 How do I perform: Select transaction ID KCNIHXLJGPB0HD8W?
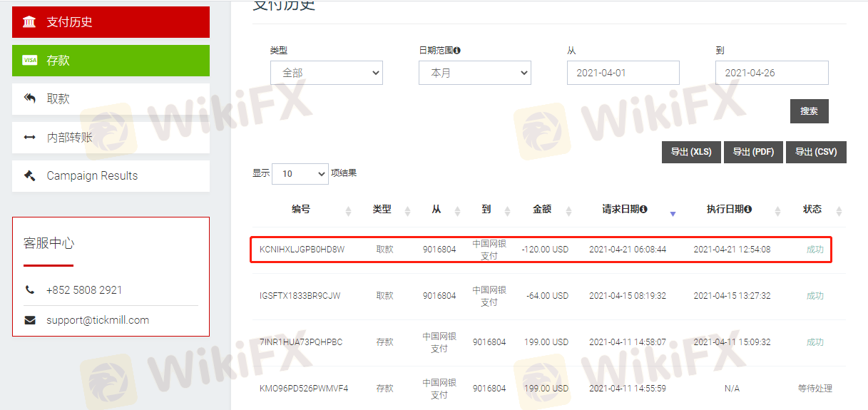pos(302,250)
